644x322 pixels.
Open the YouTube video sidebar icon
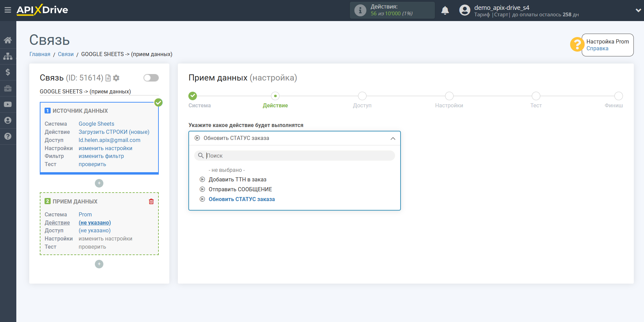click(8, 104)
